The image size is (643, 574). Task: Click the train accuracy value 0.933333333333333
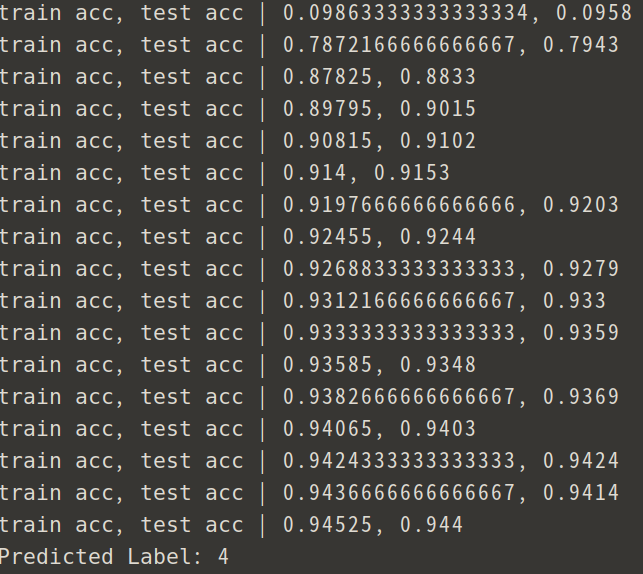coord(399,333)
